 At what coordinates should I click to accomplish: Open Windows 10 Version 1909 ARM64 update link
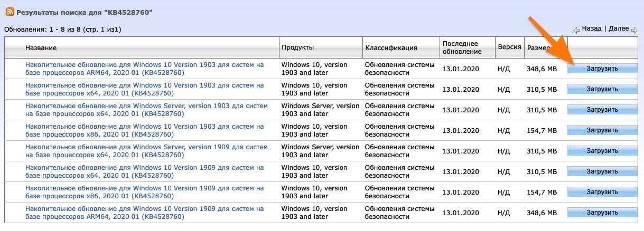(144, 213)
